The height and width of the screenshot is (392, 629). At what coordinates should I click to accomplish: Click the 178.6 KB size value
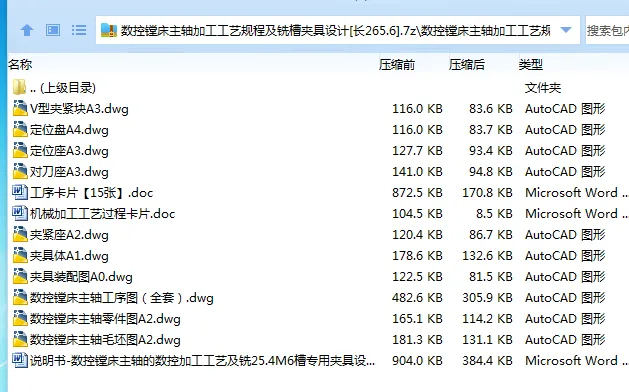pyautogui.click(x=417, y=256)
